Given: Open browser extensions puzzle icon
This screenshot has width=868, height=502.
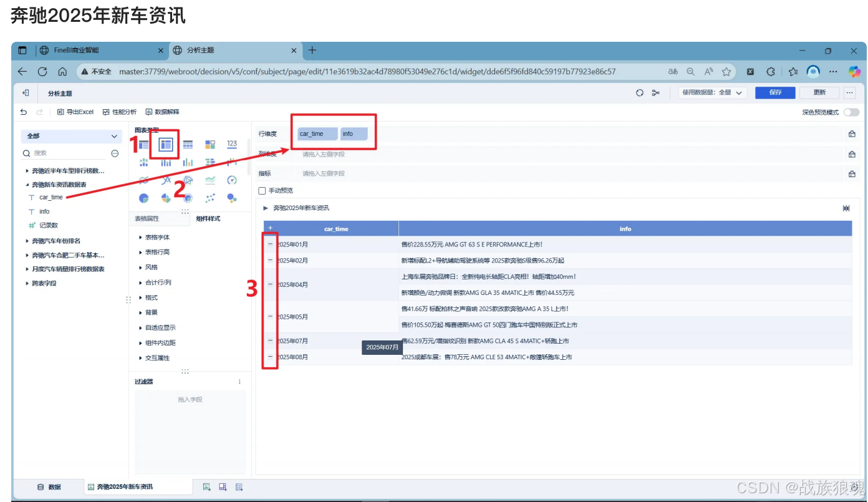Looking at the screenshot, I should coord(771,72).
